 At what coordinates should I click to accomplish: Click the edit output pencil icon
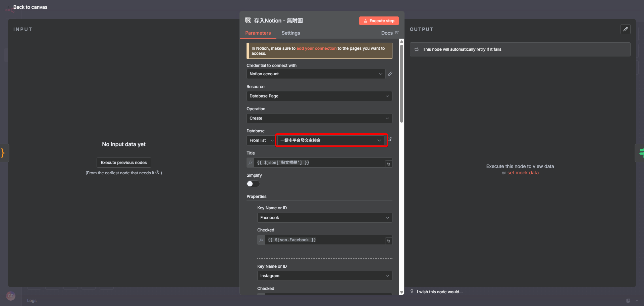coord(625,29)
